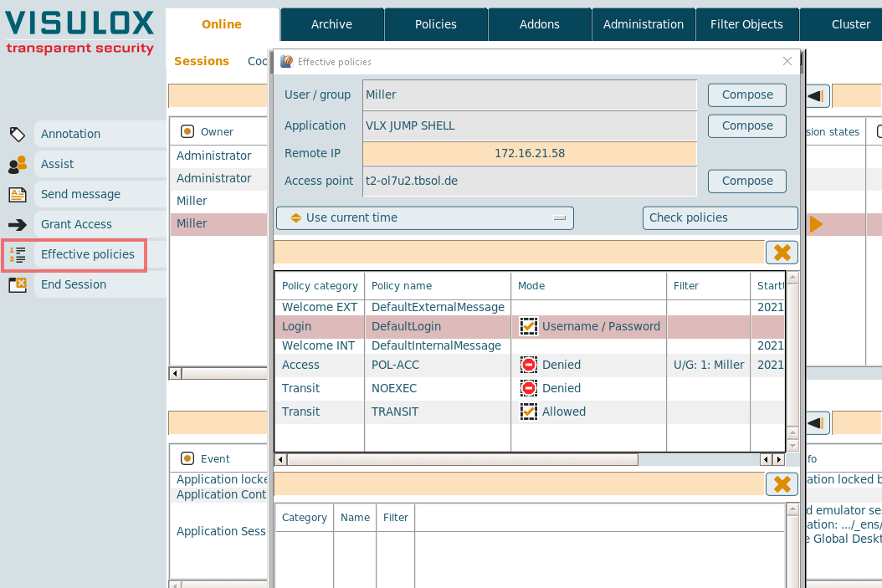Clear policy table filter with orange X
Viewport: 882px width, 588px height.
pos(782,253)
